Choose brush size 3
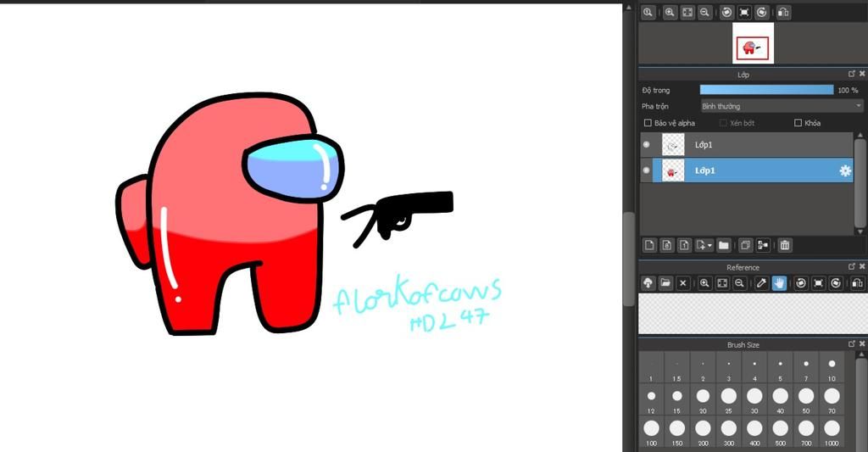This screenshot has height=452, width=868. point(728,368)
